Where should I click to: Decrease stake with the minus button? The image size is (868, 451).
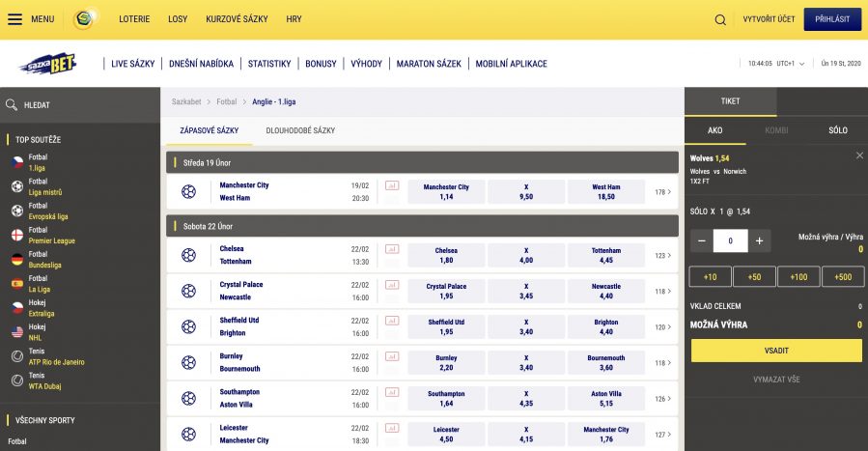[x=701, y=241]
